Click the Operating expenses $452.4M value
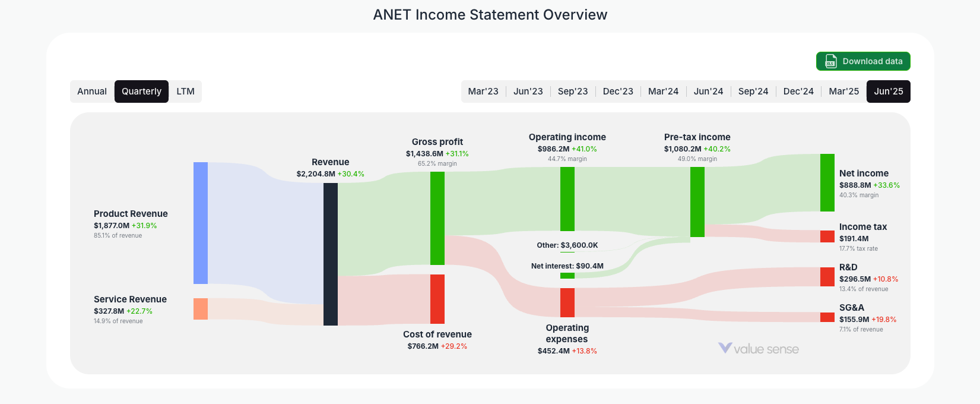The width and height of the screenshot is (980, 404). pos(554,351)
